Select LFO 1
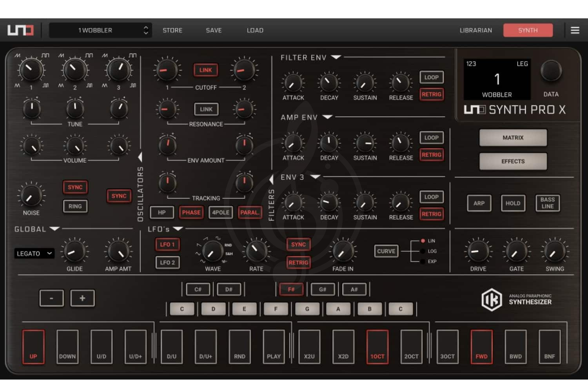This screenshot has height=392, width=588. click(167, 245)
